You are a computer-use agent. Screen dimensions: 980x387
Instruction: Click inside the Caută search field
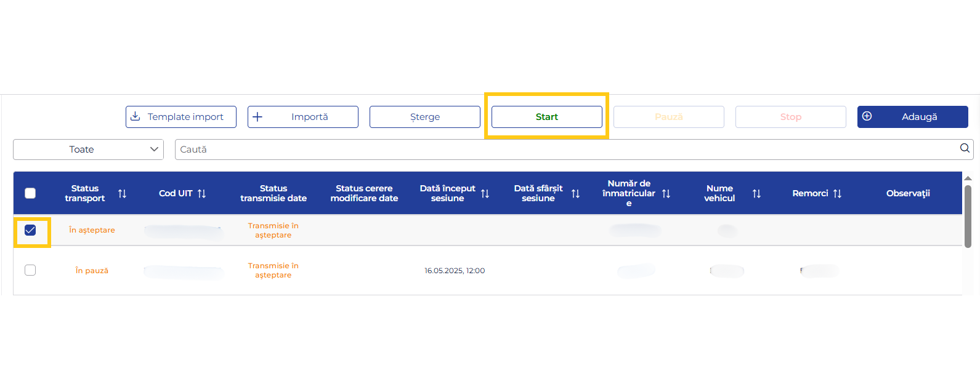pyautogui.click(x=554, y=150)
